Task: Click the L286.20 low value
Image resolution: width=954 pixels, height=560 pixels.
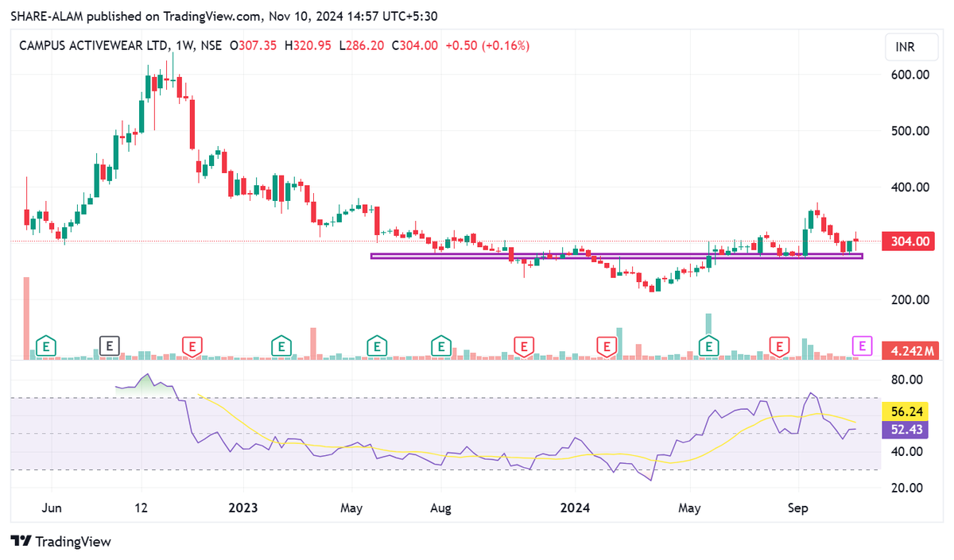Action: 363,46
